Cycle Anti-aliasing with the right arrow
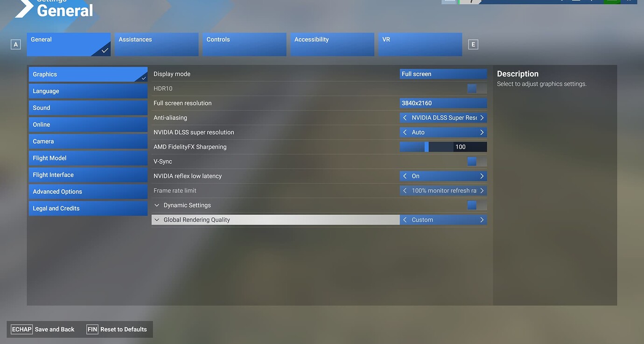The height and width of the screenshot is (344, 644). [x=482, y=117]
